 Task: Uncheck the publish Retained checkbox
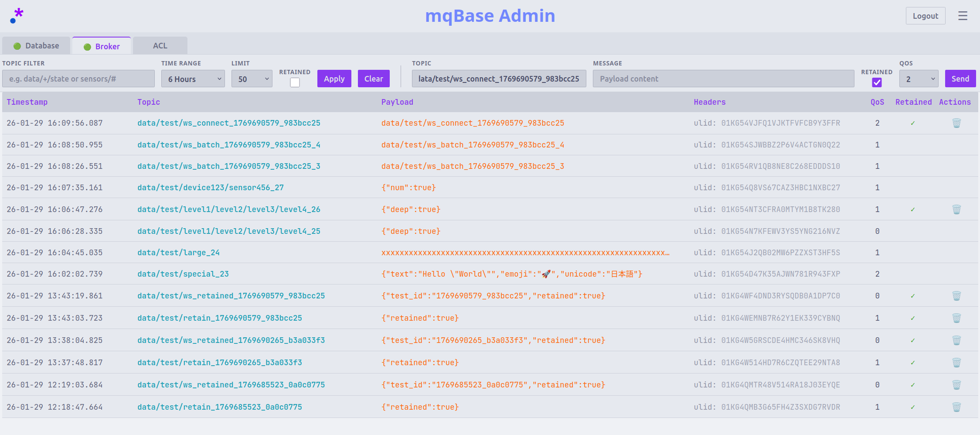[x=877, y=82]
